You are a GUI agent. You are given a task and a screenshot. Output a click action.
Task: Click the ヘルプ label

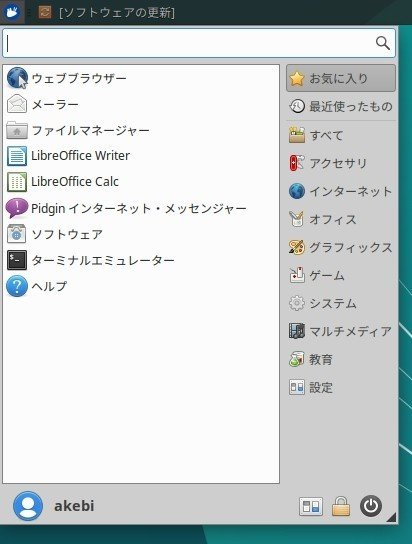coord(49,286)
